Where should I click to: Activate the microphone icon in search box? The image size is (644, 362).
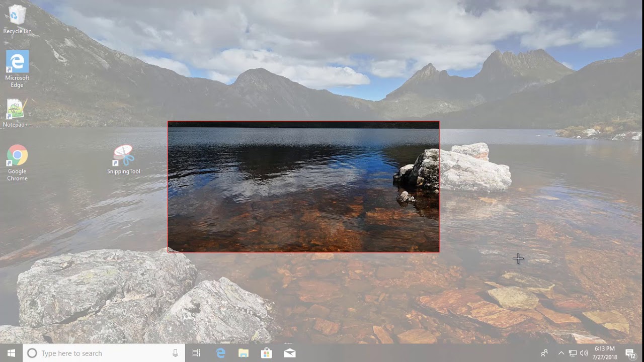coord(175,353)
